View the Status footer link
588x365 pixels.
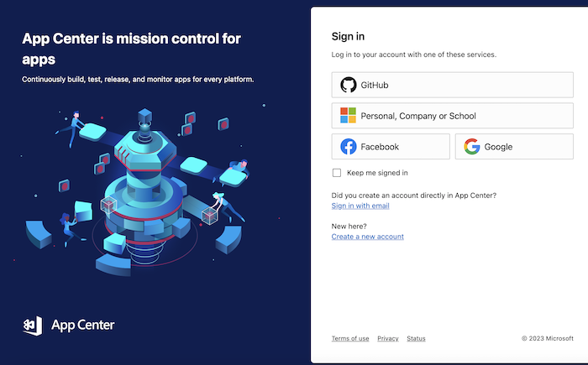(x=417, y=338)
